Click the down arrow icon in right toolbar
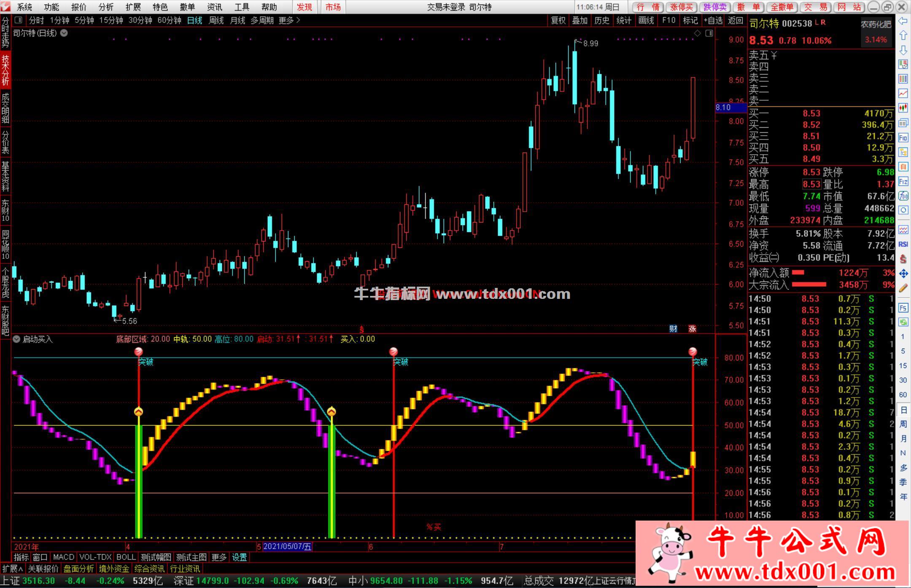This screenshot has height=588, width=911. click(x=903, y=50)
